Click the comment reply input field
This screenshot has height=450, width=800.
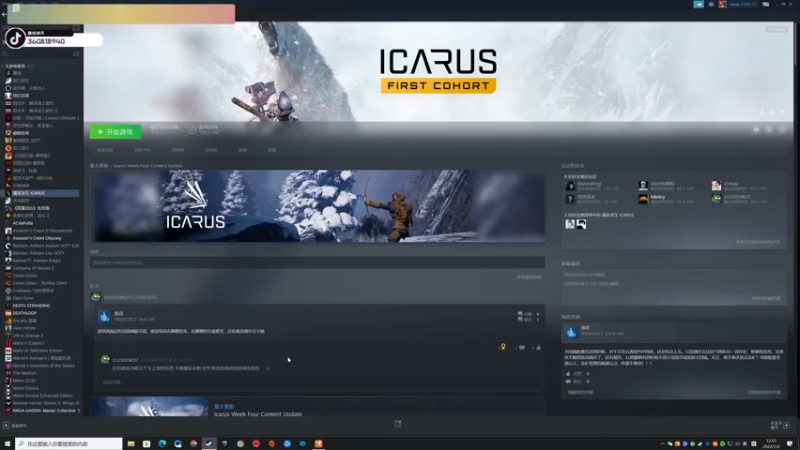320,382
